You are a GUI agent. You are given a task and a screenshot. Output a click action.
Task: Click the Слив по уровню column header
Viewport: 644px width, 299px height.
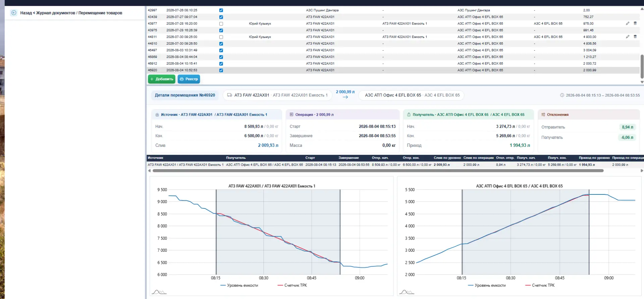447,158
